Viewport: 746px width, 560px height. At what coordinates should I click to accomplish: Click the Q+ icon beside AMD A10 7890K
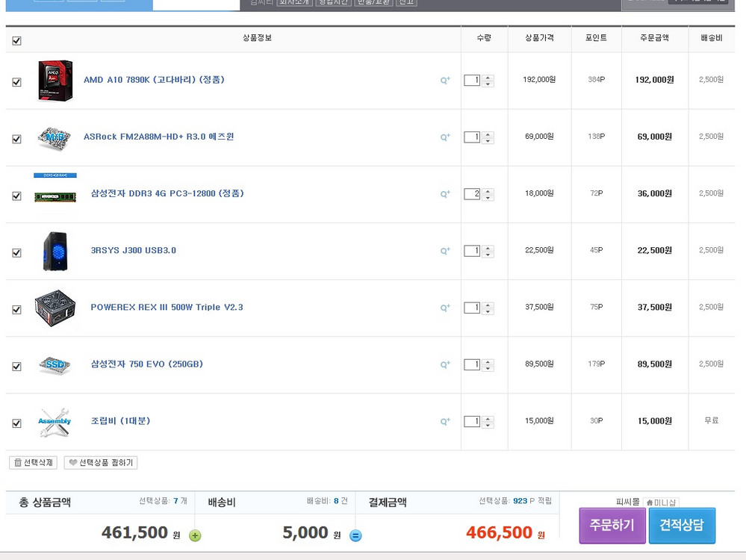444,79
